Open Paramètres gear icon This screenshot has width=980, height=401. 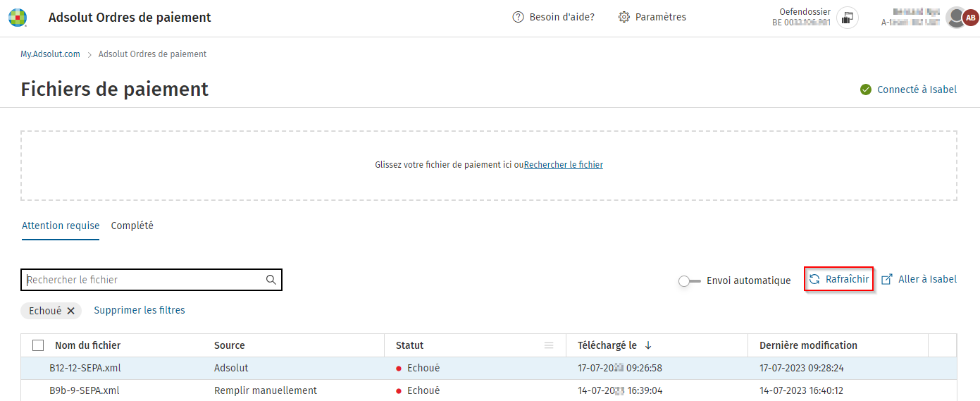click(624, 17)
